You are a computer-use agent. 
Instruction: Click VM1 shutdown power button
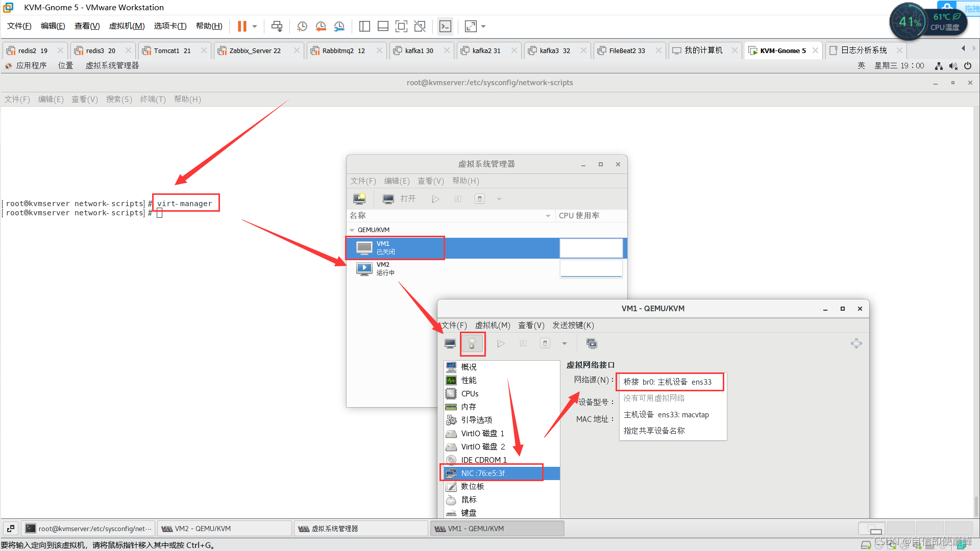pos(545,344)
